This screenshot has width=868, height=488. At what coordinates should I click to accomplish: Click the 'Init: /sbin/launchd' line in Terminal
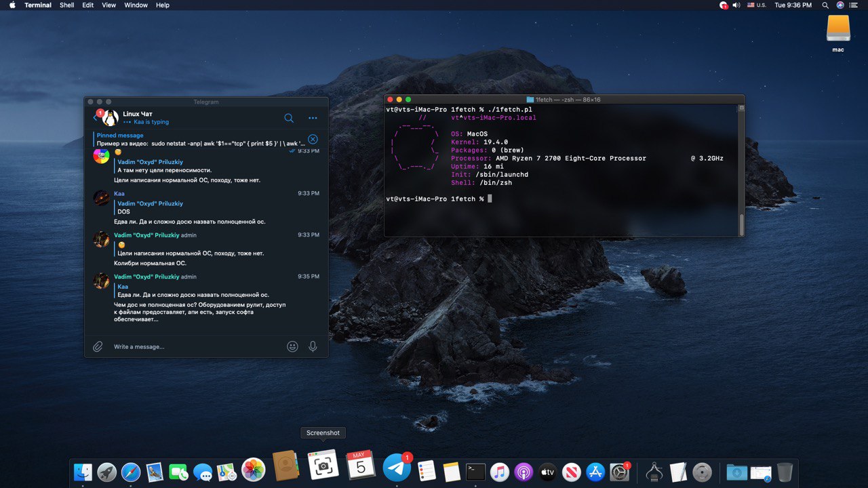click(490, 174)
